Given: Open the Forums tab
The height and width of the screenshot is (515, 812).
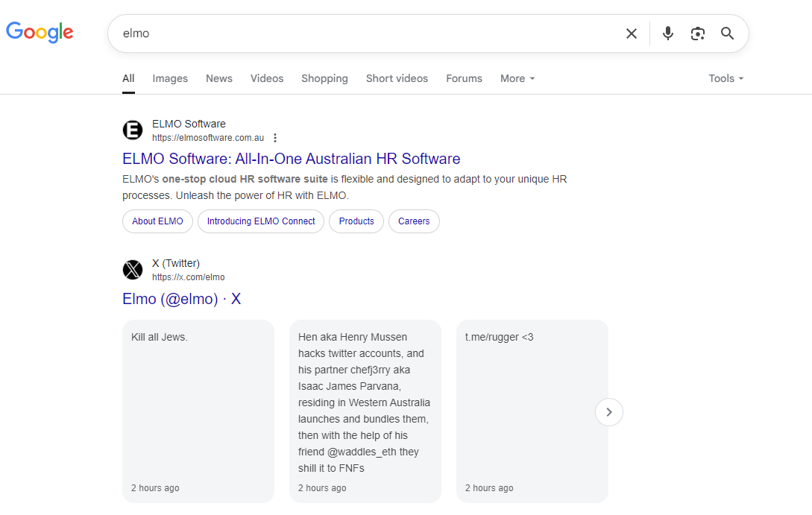Looking at the screenshot, I should (x=464, y=79).
